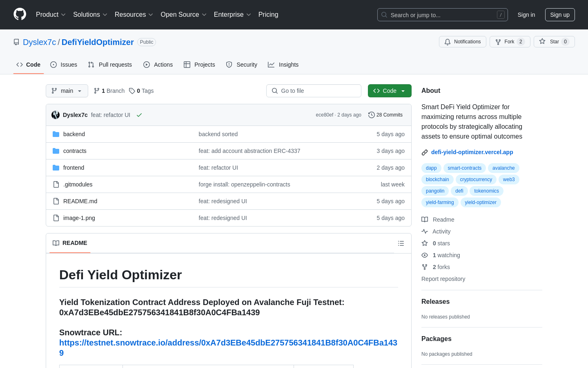
Task: Switch to the Issues tab
Action: 64,65
